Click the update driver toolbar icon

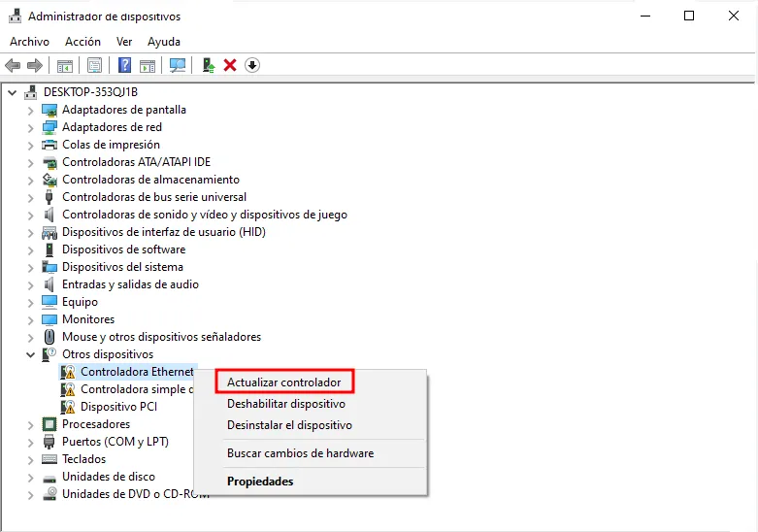click(x=209, y=65)
